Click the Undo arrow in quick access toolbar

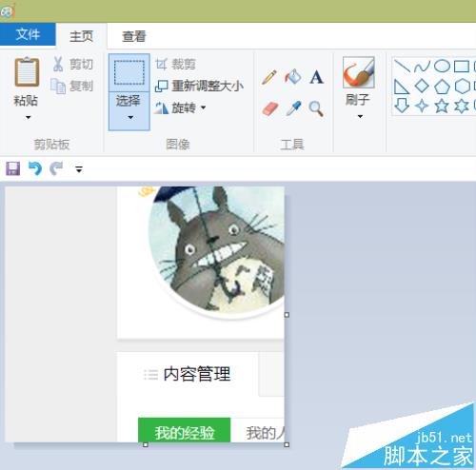click(x=35, y=168)
